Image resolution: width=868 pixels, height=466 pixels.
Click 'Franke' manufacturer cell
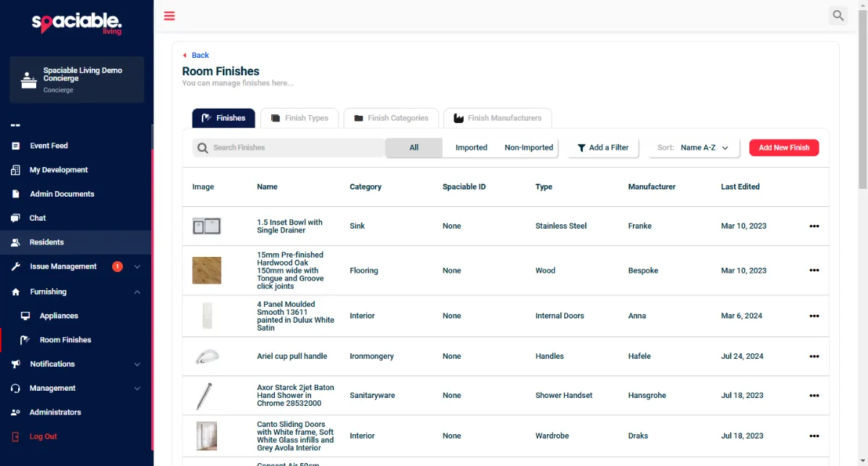pyautogui.click(x=639, y=226)
